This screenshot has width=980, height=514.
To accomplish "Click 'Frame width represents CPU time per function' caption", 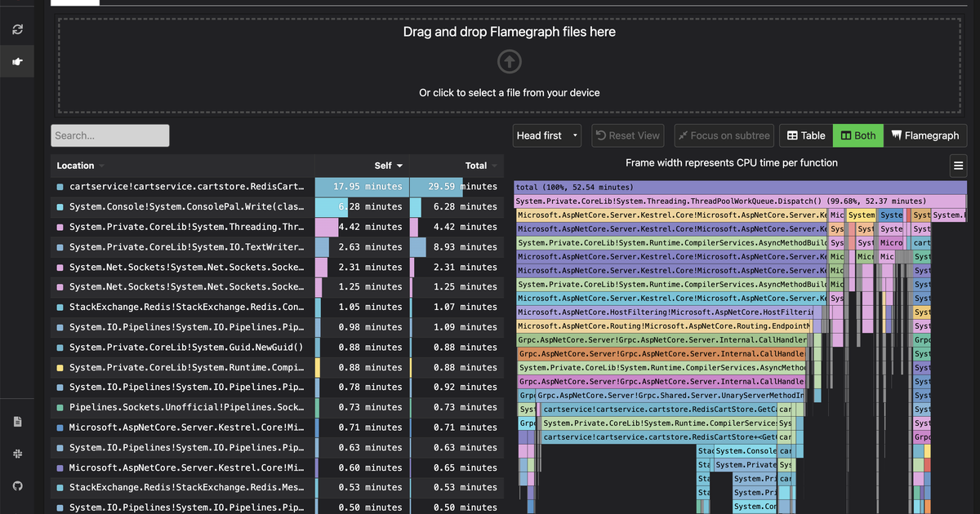I will click(732, 163).
